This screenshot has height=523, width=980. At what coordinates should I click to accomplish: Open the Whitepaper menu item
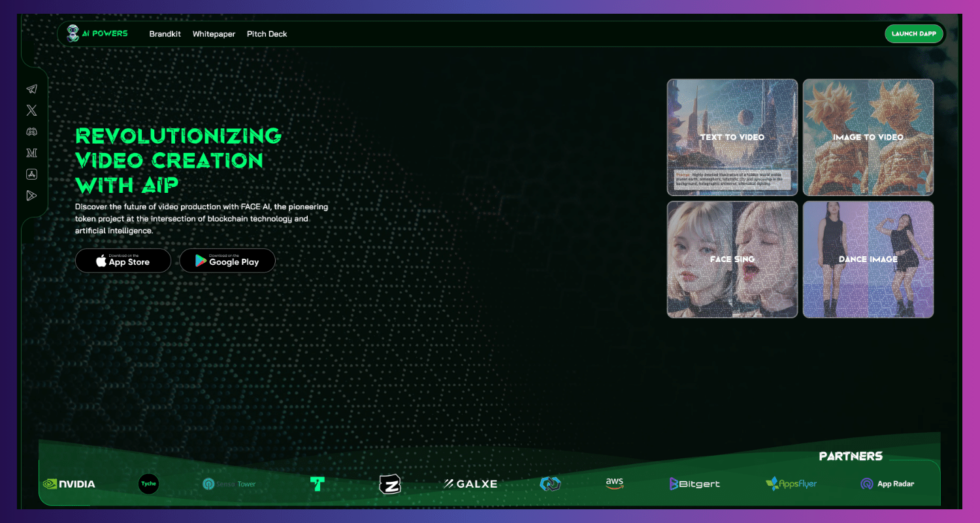click(x=214, y=34)
